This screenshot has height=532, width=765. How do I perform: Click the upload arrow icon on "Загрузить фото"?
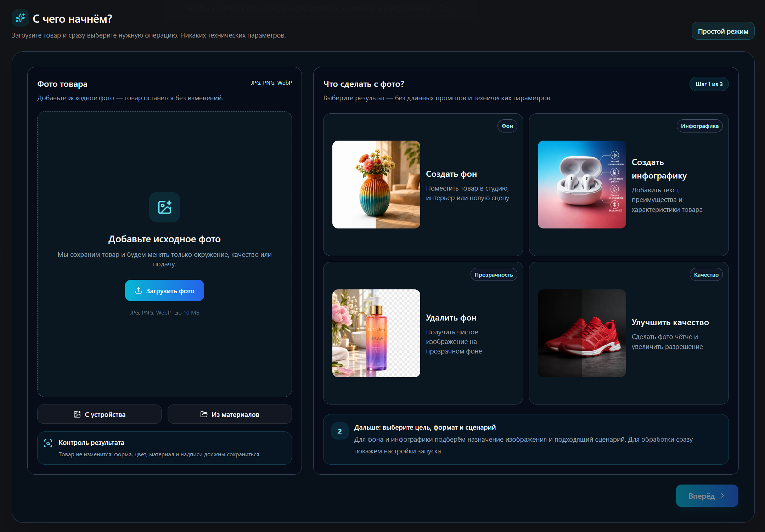point(139,290)
